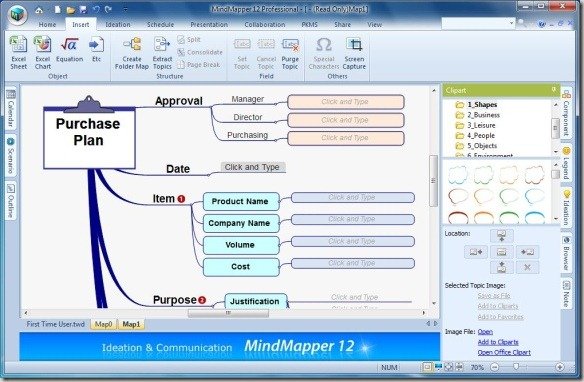Start Screen Capture tool

(354, 53)
